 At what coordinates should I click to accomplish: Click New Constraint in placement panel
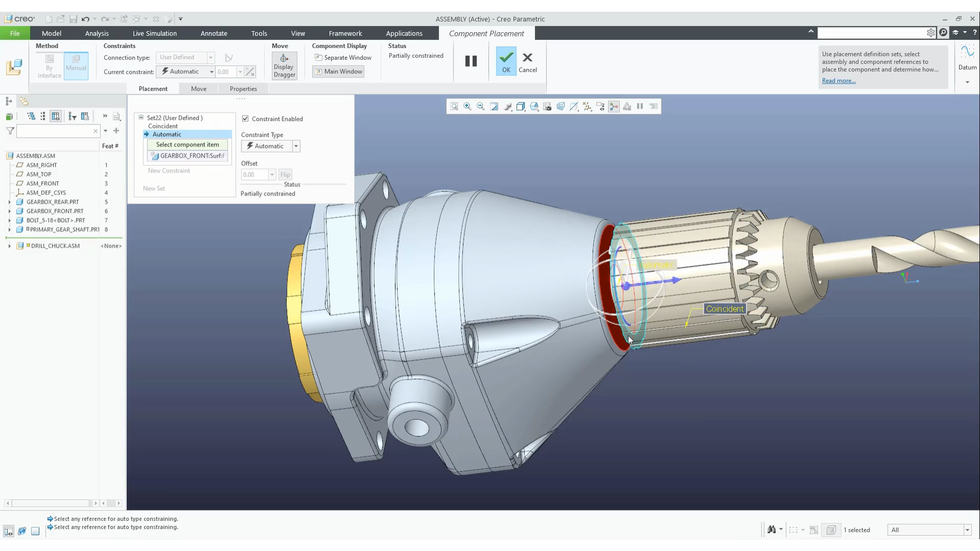(x=169, y=170)
